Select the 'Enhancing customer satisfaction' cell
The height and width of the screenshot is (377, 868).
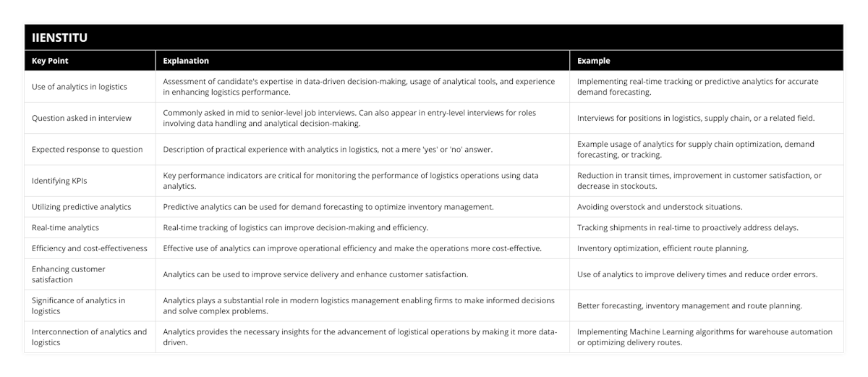point(69,274)
